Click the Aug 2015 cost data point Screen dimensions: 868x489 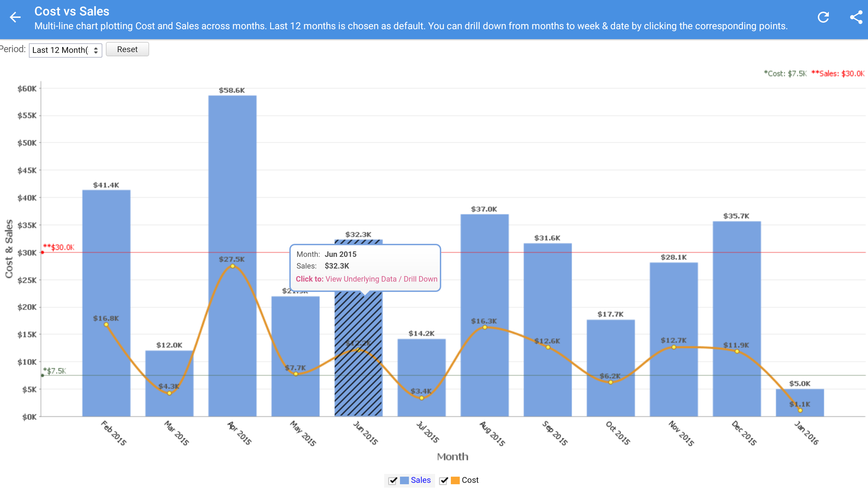point(485,327)
